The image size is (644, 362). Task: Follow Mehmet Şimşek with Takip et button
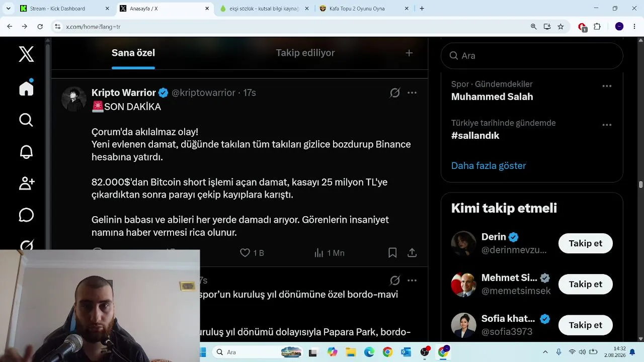click(585, 284)
